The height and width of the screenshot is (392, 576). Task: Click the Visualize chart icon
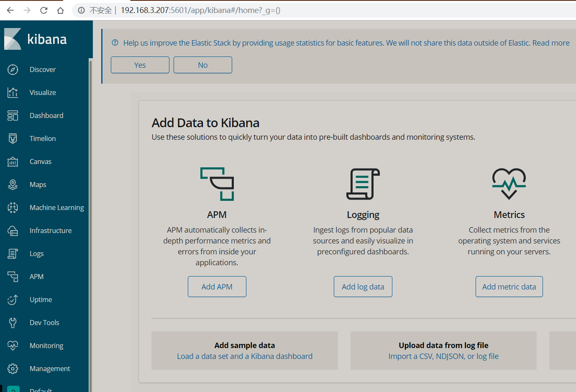[13, 92]
